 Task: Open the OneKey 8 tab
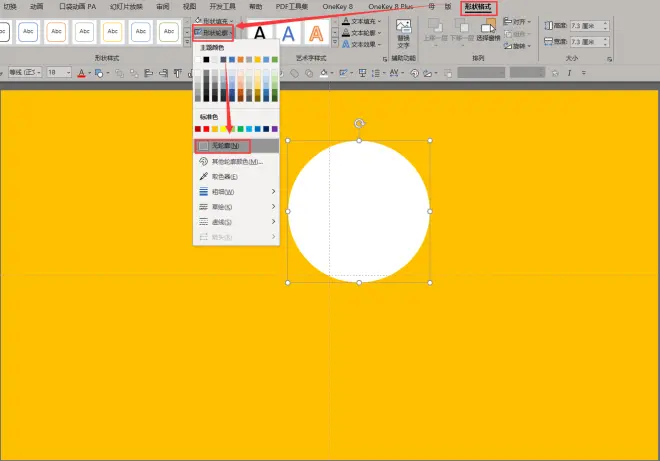point(338,6)
